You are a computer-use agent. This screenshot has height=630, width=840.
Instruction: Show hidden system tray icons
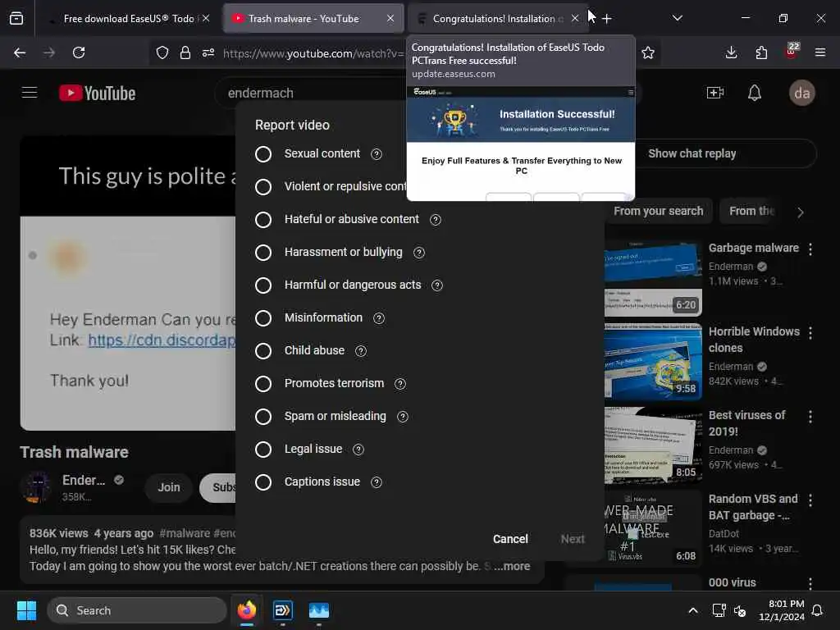(692, 610)
